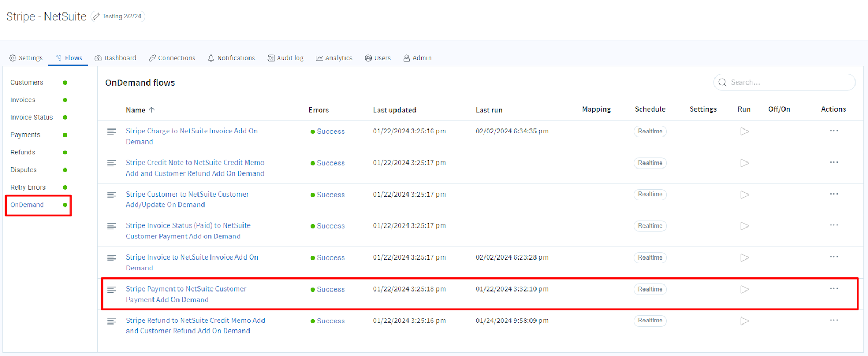Click the description icon beside Stripe Invoice Status flow
Screen dimensions: 868x356
(x=112, y=226)
